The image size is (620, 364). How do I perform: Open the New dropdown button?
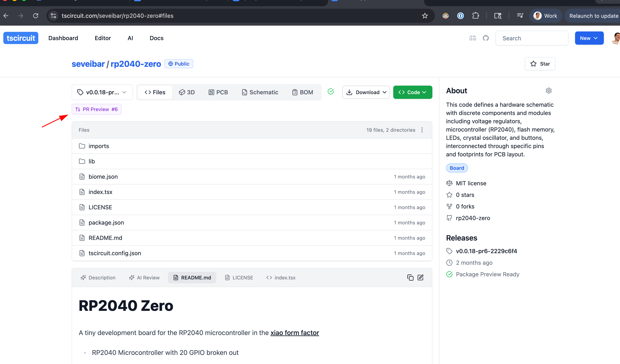coord(589,38)
